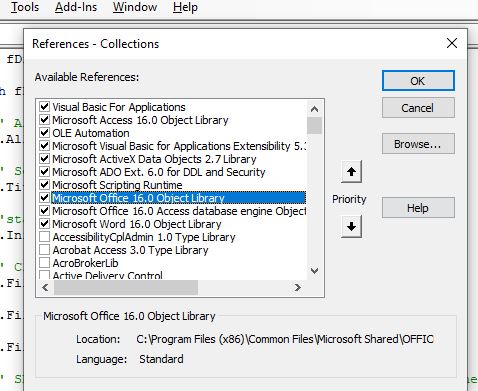Select Microsoft ActiveX Data Objects 2.7 Library
This screenshot has height=391, width=478.
point(154,159)
